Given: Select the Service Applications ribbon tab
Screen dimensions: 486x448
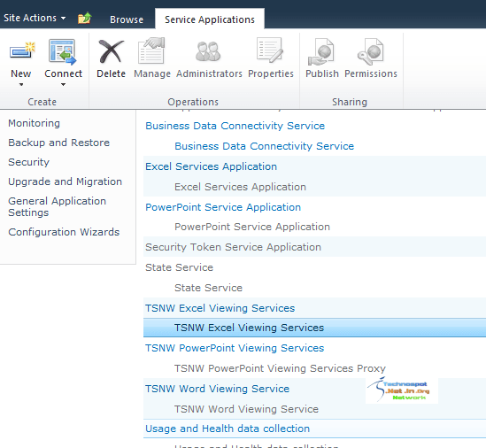Looking at the screenshot, I should 210,19.
